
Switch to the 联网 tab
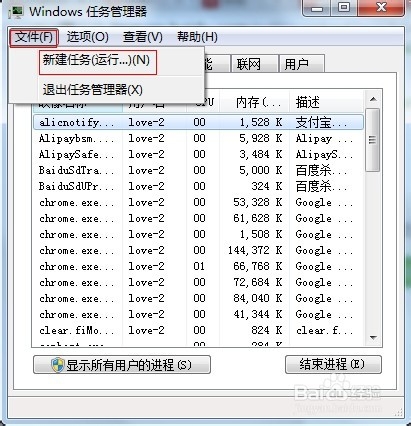(255, 64)
